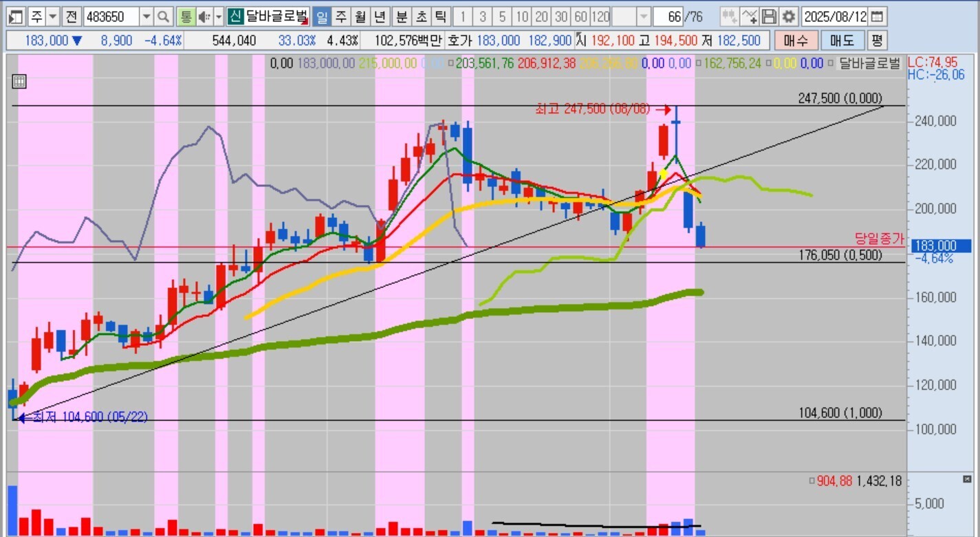Save chart with the floppy disk icon
The width and height of the screenshot is (980, 537).
pos(769,17)
